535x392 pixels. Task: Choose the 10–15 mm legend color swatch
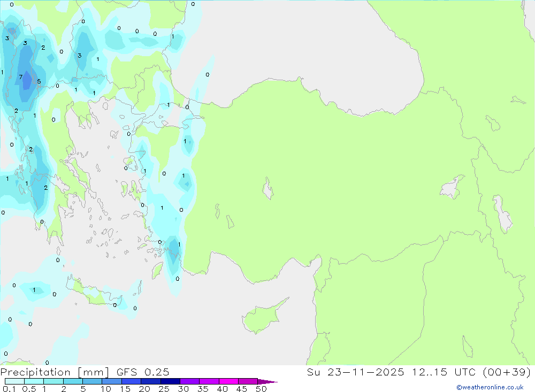(x=112, y=381)
